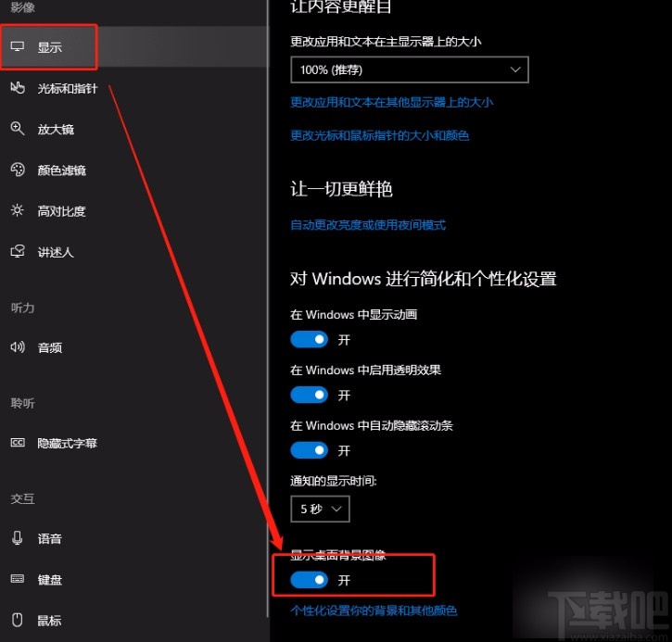Viewport: 672px width, 642px height.
Task: Click the speaker icon beside 音频
Action: [x=17, y=346]
